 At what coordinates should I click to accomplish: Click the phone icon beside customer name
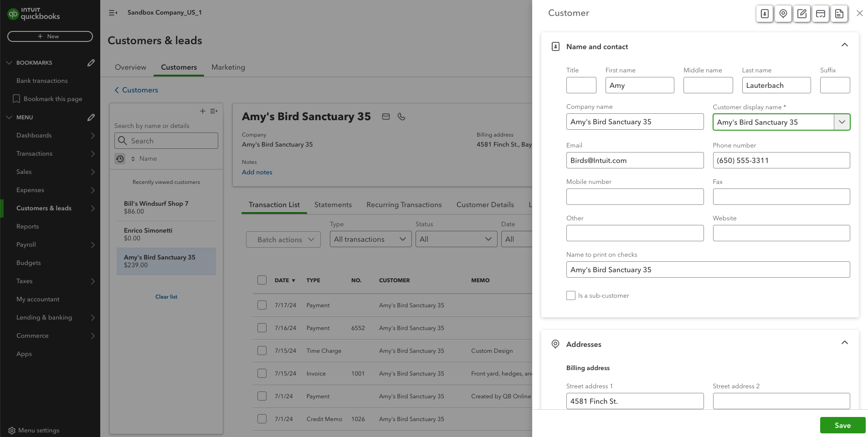[401, 117]
